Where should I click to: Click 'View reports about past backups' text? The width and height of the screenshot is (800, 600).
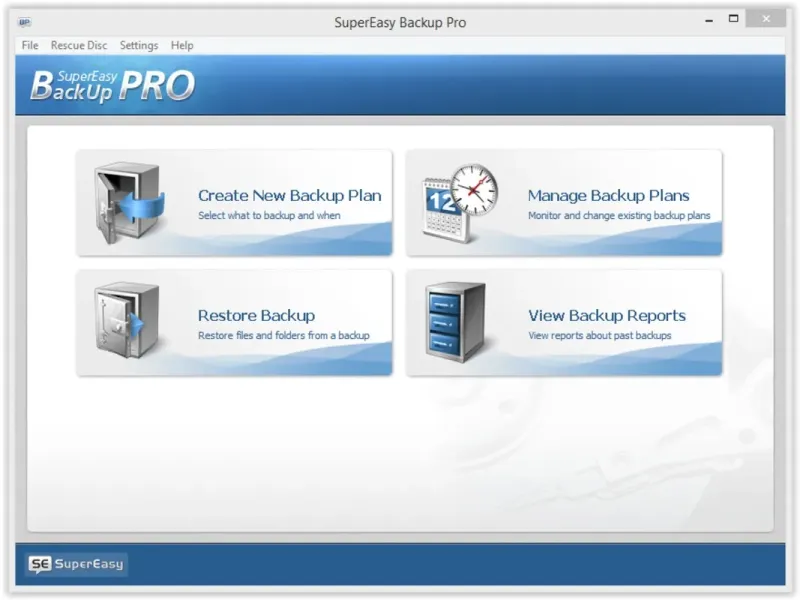tap(600, 335)
